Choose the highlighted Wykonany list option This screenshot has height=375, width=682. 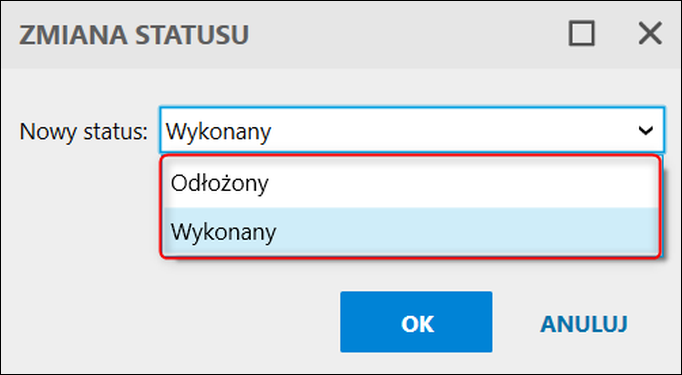click(410, 232)
